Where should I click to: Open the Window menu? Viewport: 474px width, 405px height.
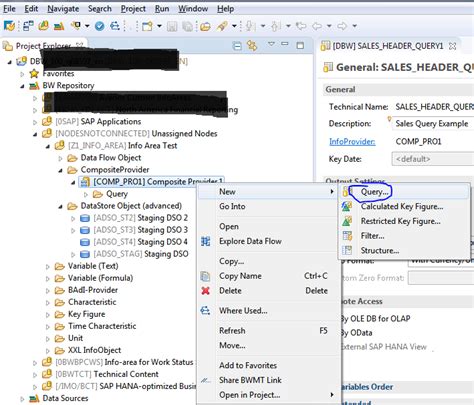193,9
